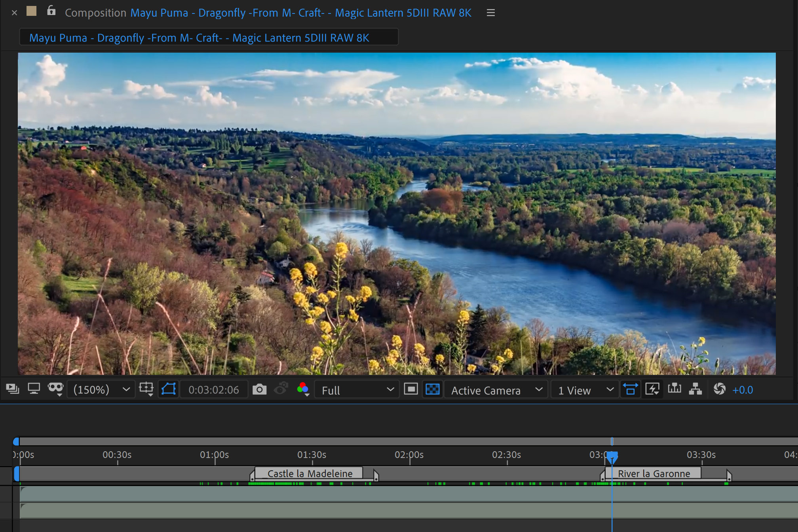Click the River la Garonne clip label
798x532 pixels.
click(x=654, y=473)
